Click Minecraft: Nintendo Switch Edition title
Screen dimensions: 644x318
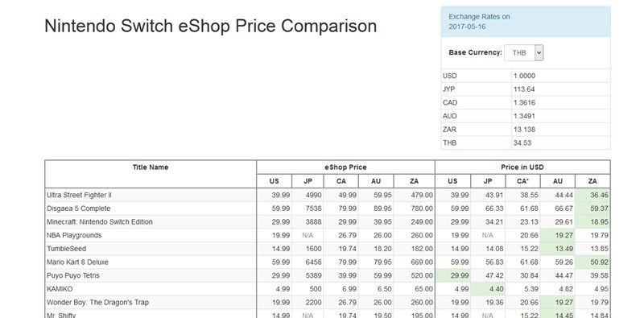[100, 222]
